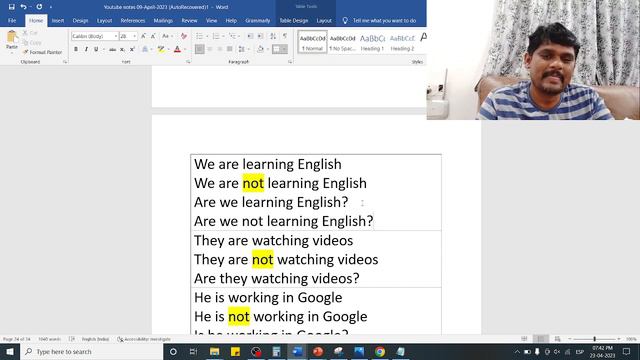Toggle underline formatting
Viewport: 640px width, 360px height.
(x=96, y=49)
